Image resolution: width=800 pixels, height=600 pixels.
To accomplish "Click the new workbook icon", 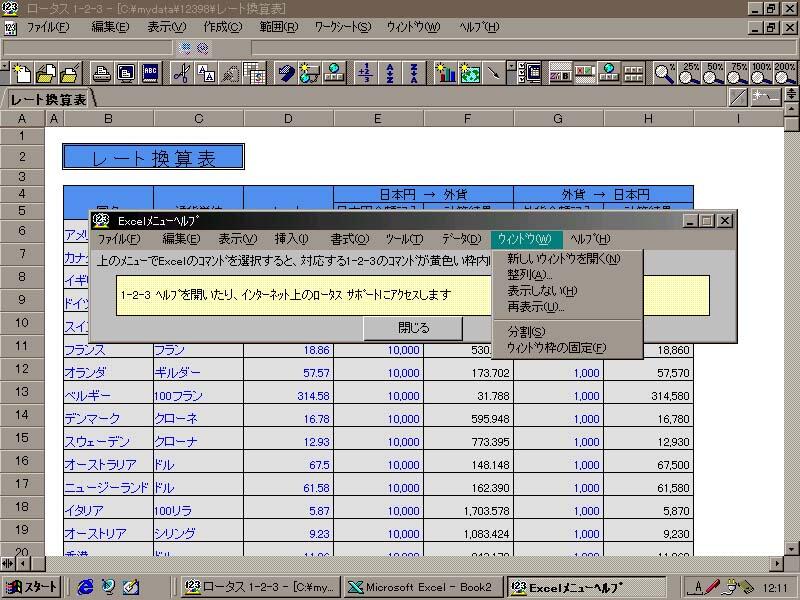I will tap(23, 73).
